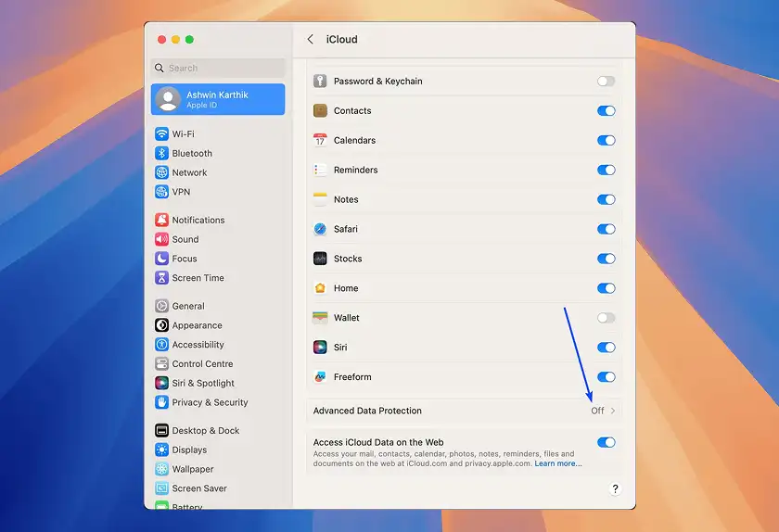
Task: Toggle Siri iCloud sync switch
Action: point(606,348)
